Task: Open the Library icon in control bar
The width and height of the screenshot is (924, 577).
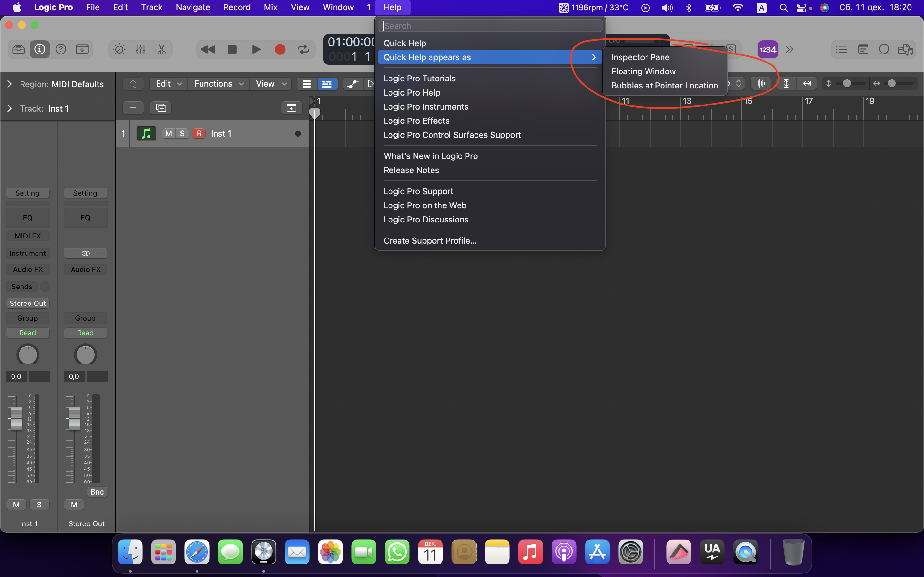Action: [x=18, y=49]
